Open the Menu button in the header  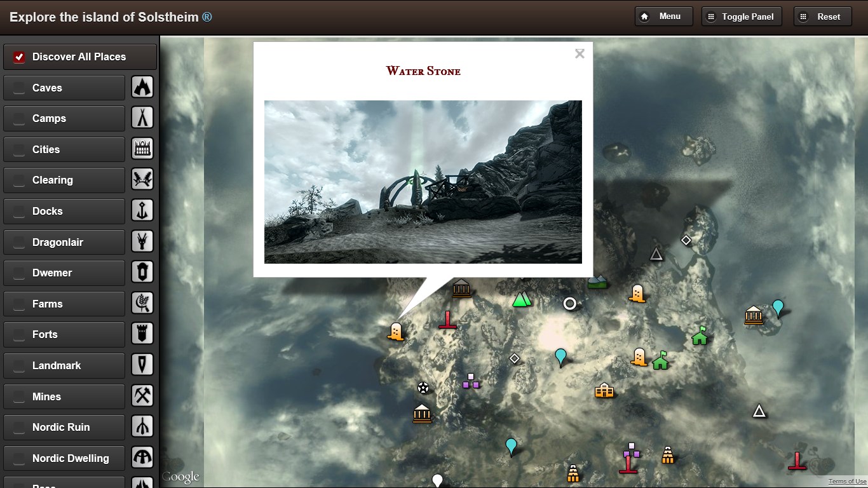coord(663,17)
